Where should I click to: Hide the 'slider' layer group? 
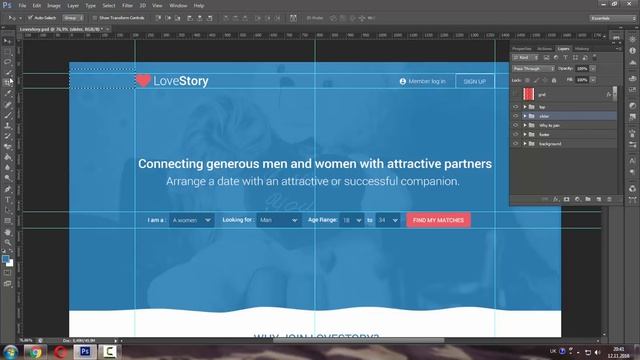[x=515, y=116]
